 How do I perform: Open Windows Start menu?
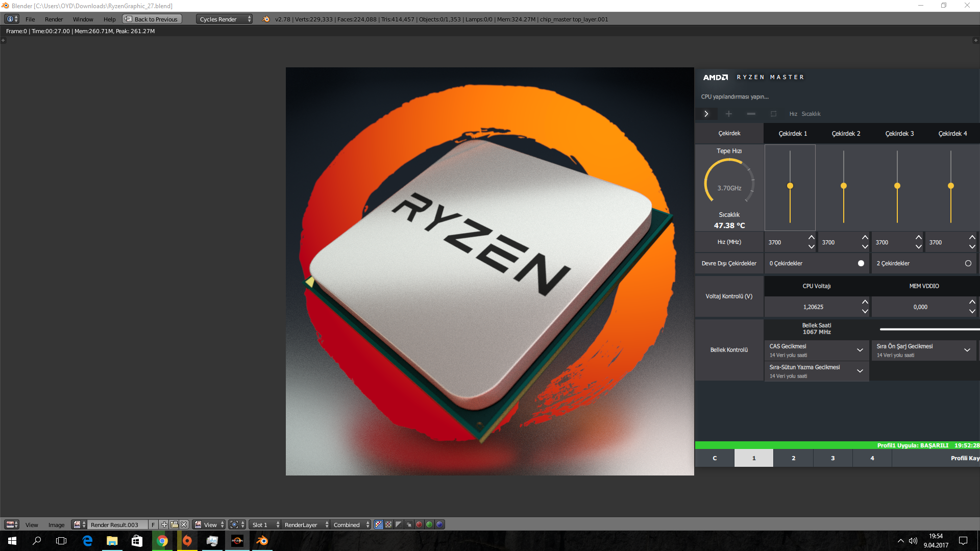[12, 541]
